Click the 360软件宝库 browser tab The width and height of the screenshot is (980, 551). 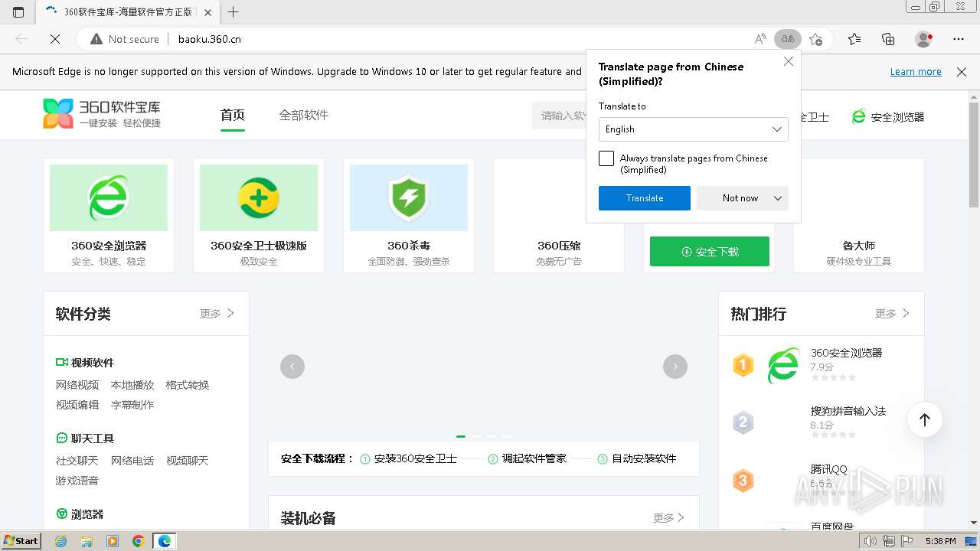[x=128, y=11]
